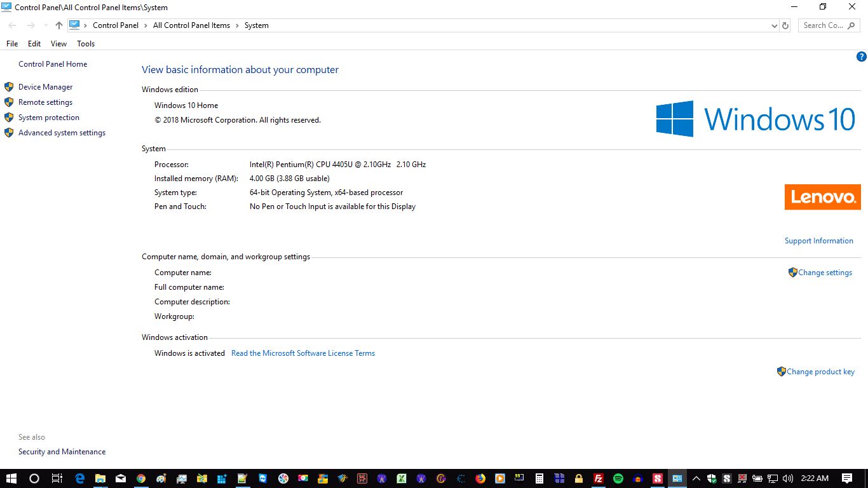Click '4.00 GB (3.88 GB usable)' memory value
This screenshot has height=488, width=868.
pyautogui.click(x=290, y=179)
